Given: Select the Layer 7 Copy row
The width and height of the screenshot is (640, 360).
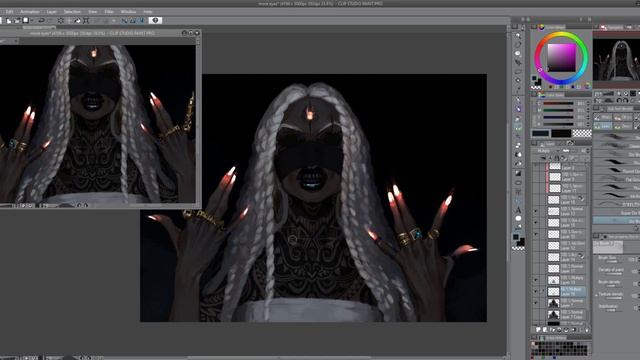Looking at the screenshot, I should point(567,314).
